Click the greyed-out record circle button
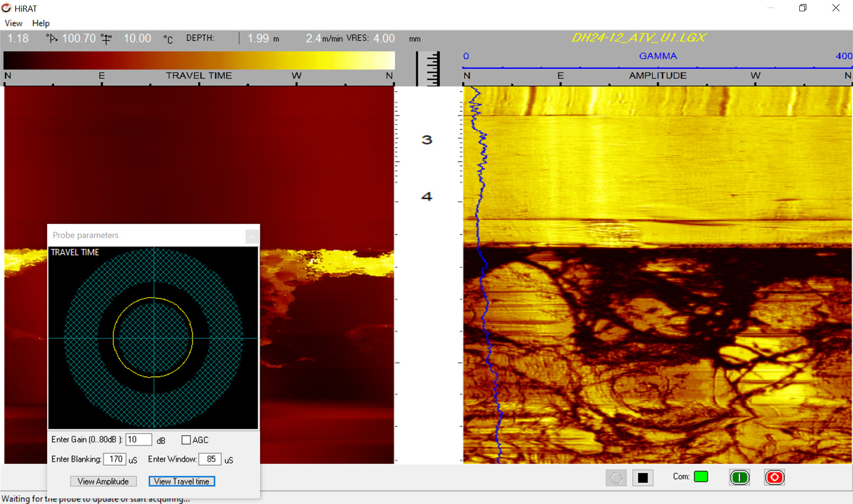853x504 pixels. pyautogui.click(x=616, y=478)
